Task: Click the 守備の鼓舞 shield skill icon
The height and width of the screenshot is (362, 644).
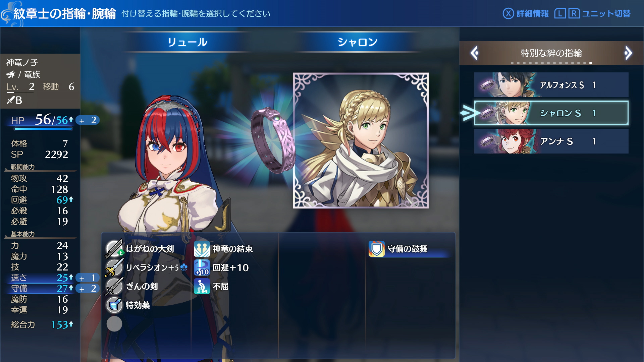Action: pyautogui.click(x=376, y=249)
